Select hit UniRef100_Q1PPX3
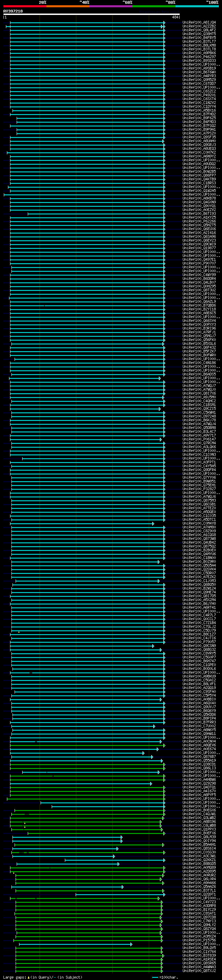The height and width of the screenshot is (980, 222). [x=199, y=829]
